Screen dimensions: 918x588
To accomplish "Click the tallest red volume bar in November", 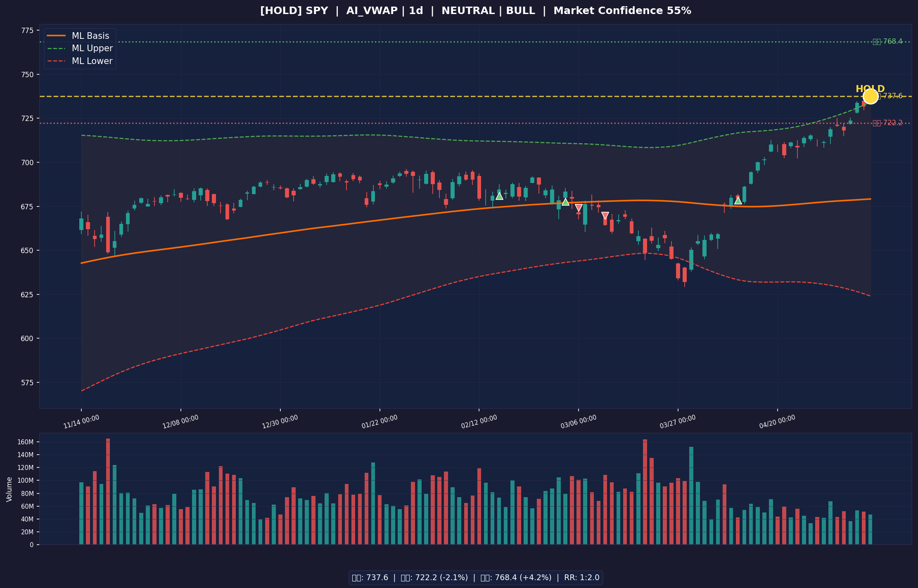I will (x=108, y=492).
